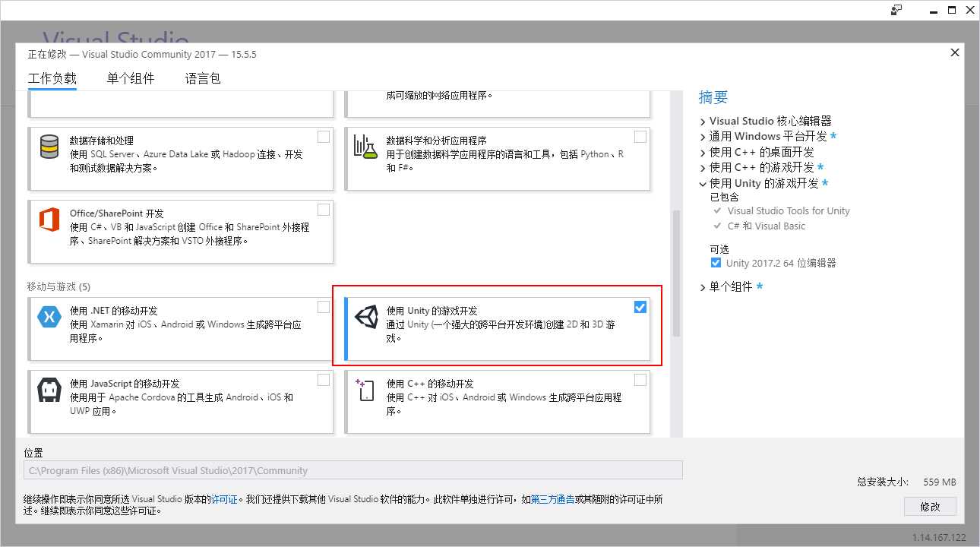The height and width of the screenshot is (547, 980).
Task: Click the feedback icon in the title bar
Action: pos(897,10)
